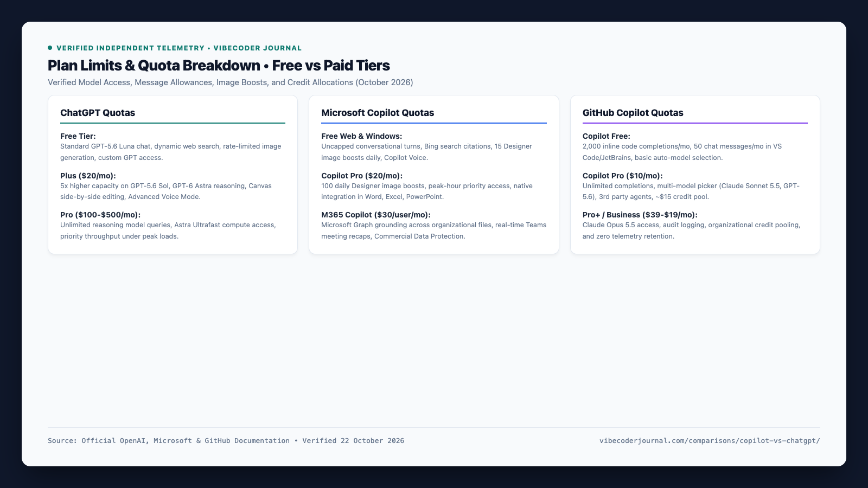Click the 'Pro ($100-$500/mo):' label
This screenshot has height=488, width=868.
pyautogui.click(x=100, y=215)
